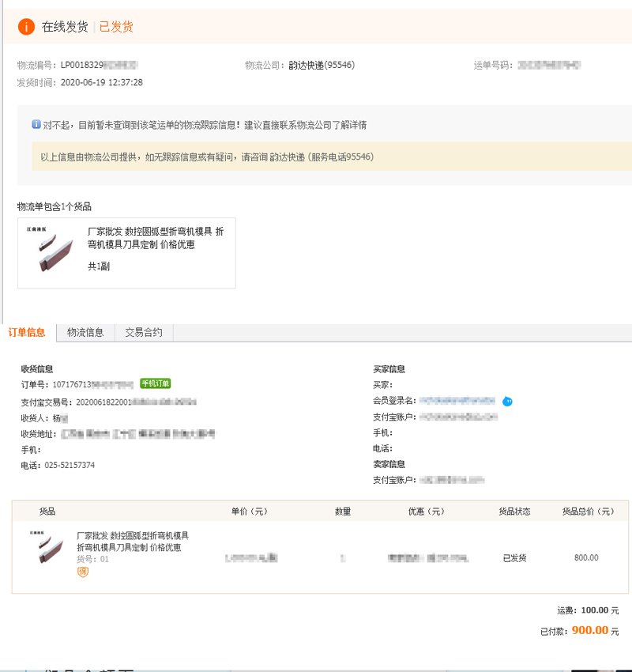The image size is (632, 672).
Task: Switch to the 物流信息 tab
Action: pyautogui.click(x=85, y=333)
